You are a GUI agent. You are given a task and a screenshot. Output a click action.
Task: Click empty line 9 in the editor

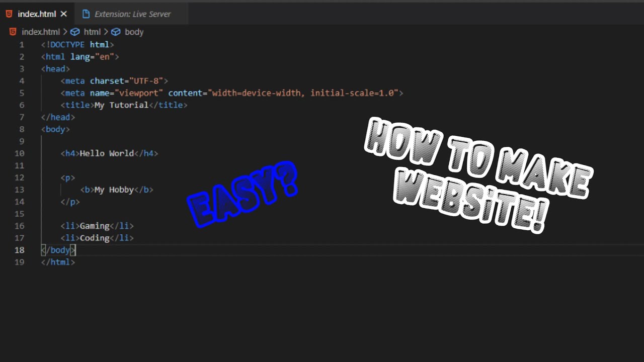(342, 141)
